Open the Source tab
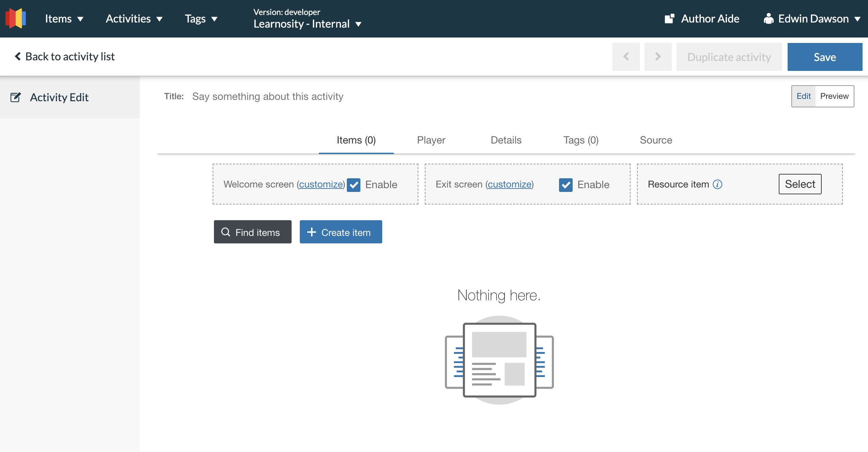 pyautogui.click(x=656, y=140)
